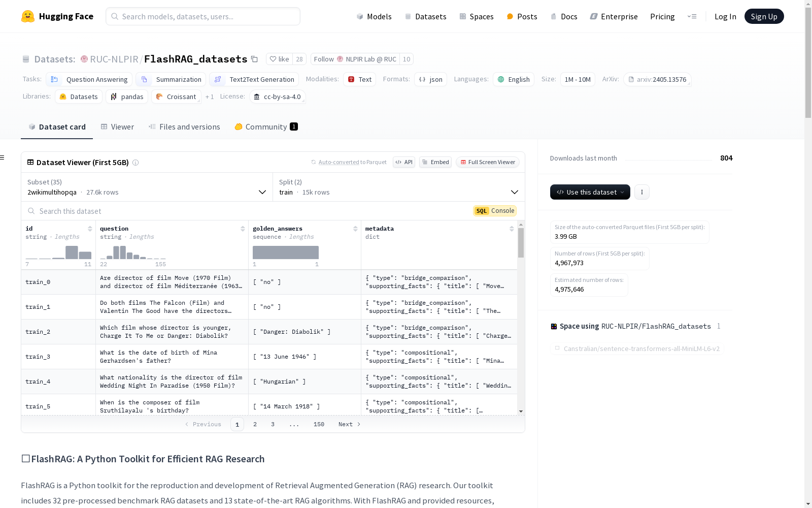Select the Datasets library tag
812x508 pixels.
point(79,97)
